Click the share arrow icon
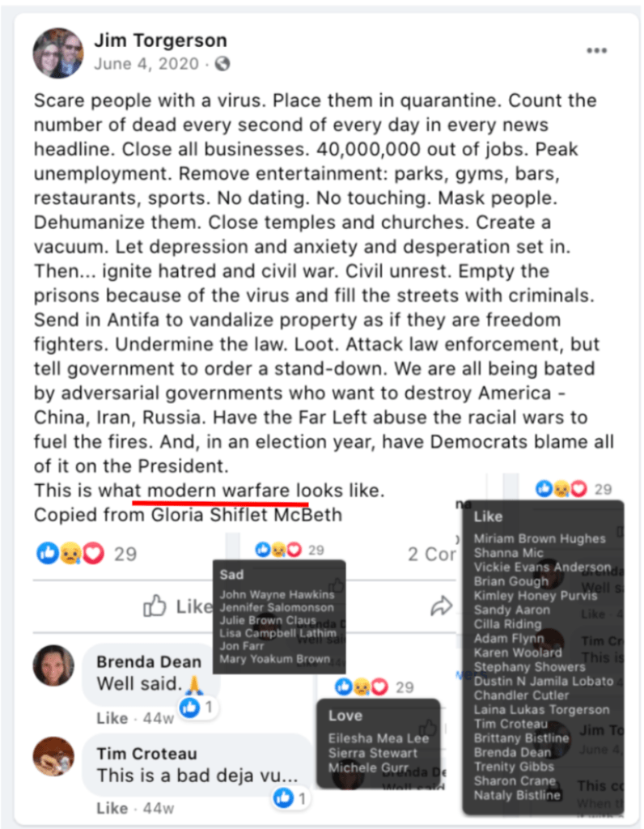Screen dimensions: 644x829 click(442, 606)
